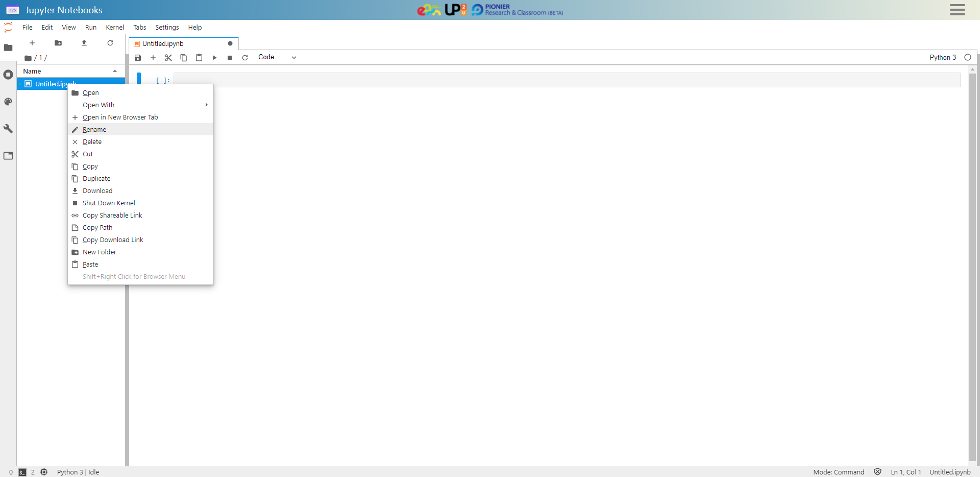Click the upload files icon
The height and width of the screenshot is (477, 980).
click(x=84, y=43)
